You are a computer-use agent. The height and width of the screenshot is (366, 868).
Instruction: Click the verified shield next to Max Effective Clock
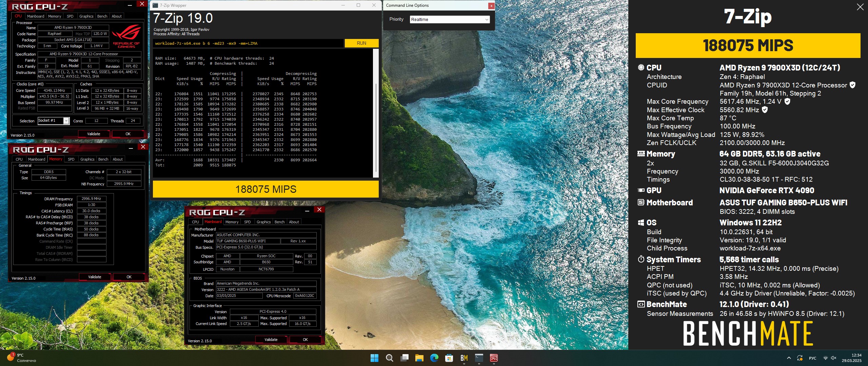tap(765, 109)
